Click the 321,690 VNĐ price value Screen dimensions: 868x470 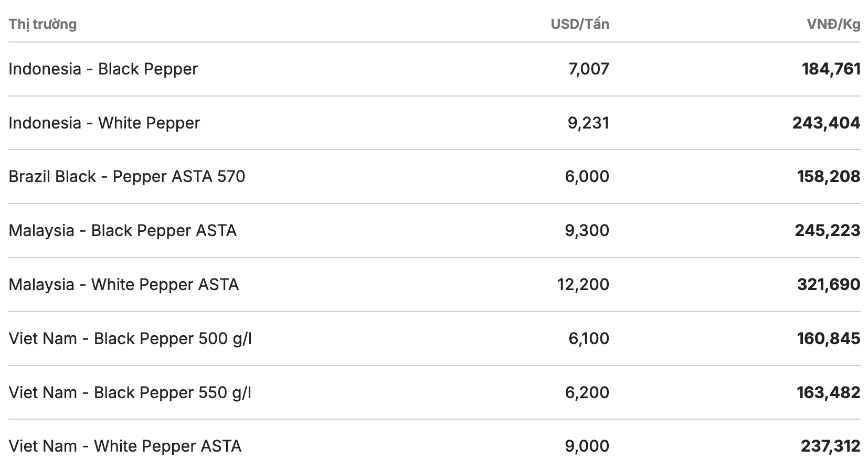828,285
